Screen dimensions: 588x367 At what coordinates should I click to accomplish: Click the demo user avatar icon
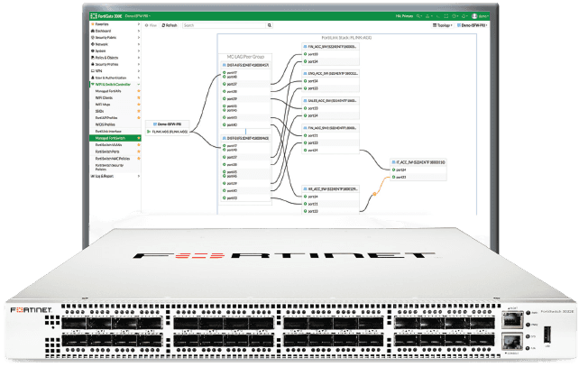point(474,16)
